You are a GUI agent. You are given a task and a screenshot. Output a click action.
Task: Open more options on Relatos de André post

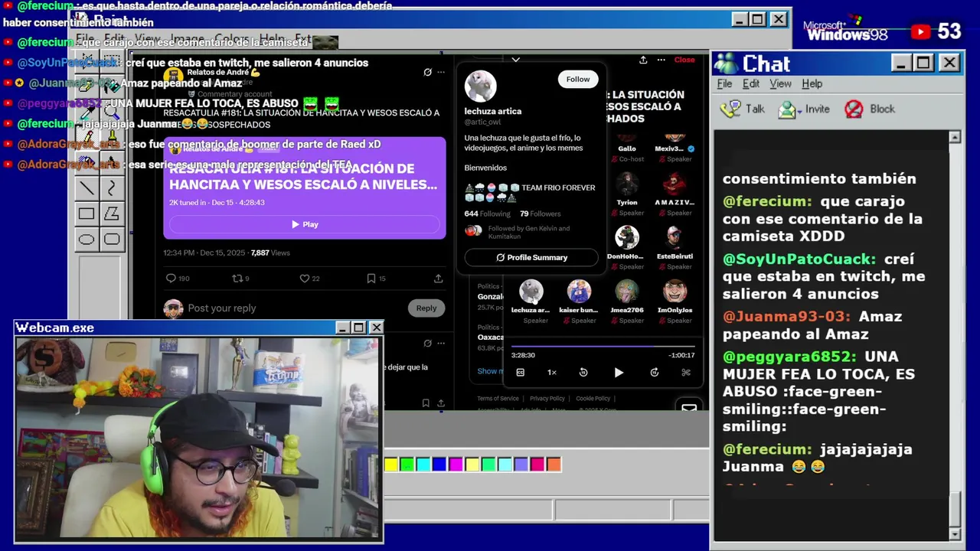pyautogui.click(x=441, y=72)
